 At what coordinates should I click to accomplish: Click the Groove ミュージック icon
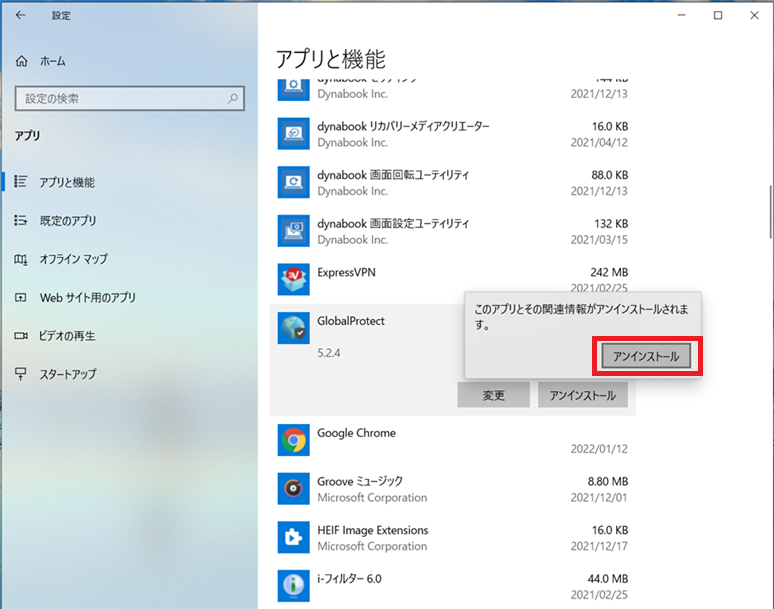[x=292, y=489]
